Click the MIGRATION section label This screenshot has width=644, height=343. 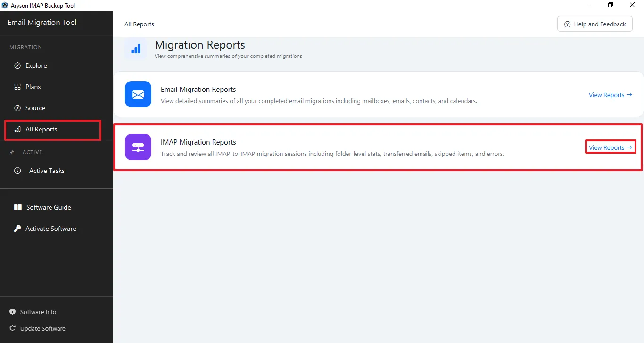tap(26, 47)
